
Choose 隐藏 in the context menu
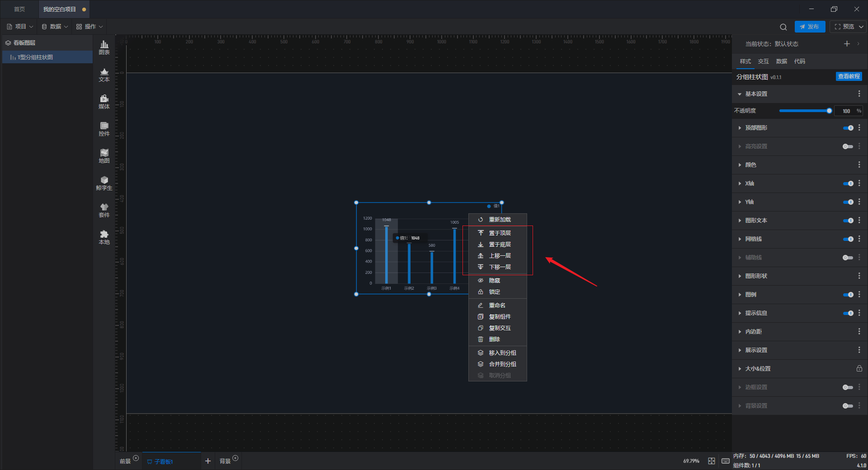(498, 281)
